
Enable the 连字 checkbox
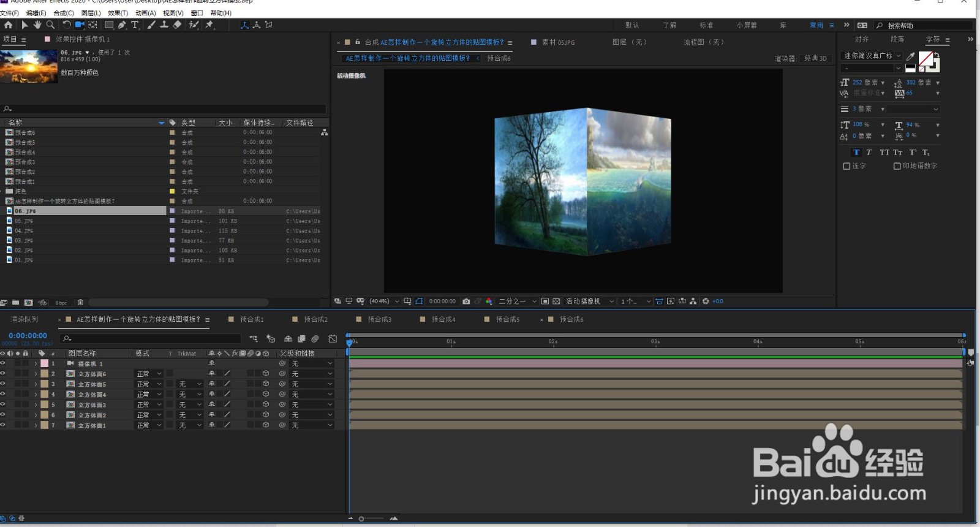(x=846, y=166)
